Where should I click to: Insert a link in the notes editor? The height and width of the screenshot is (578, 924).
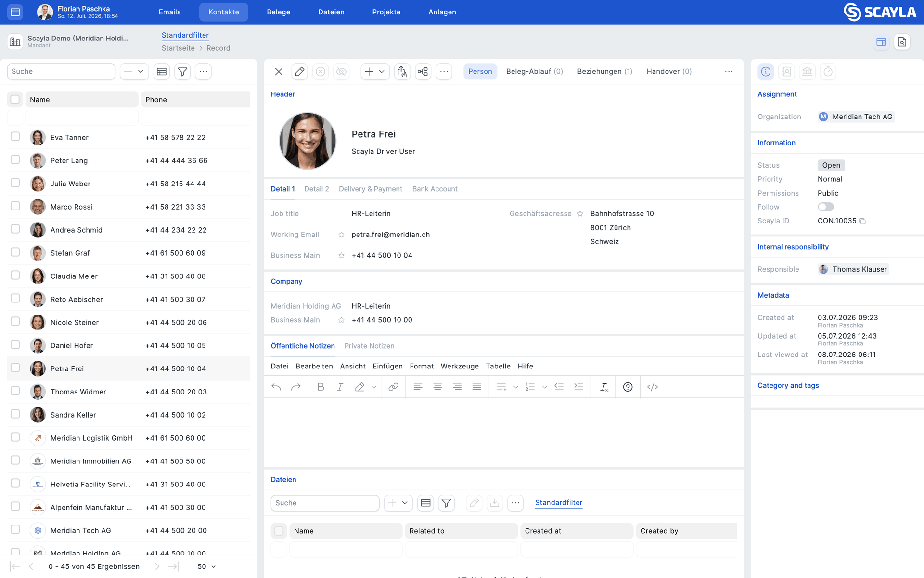point(393,387)
